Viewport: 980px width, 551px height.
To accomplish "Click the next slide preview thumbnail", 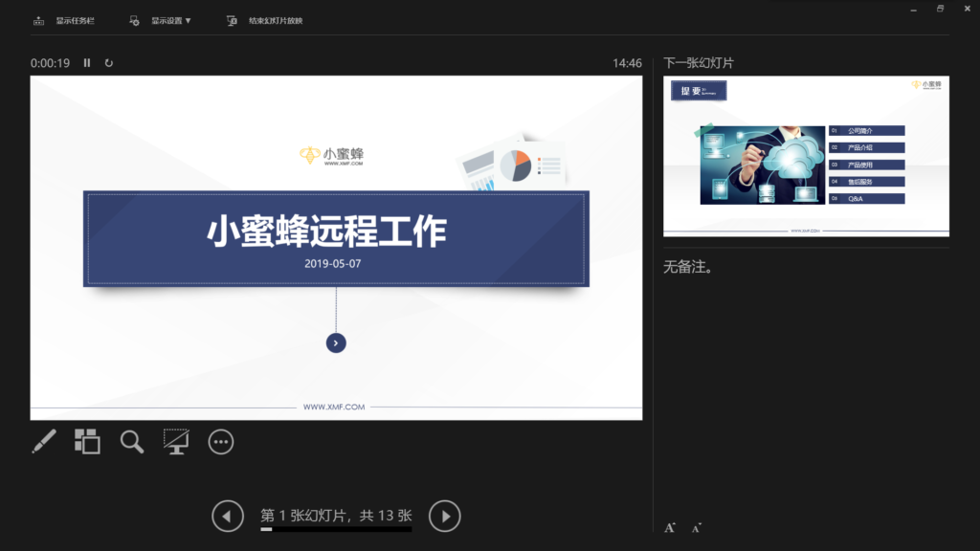I will [806, 156].
